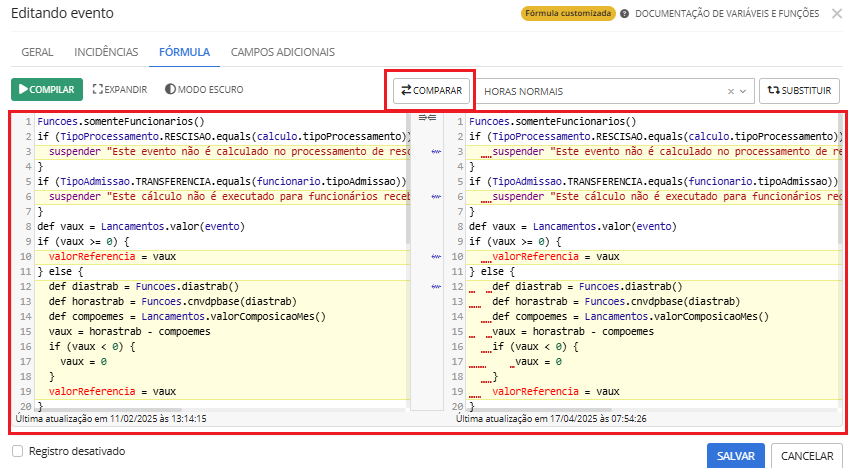Viewport: 857px width, 468px height.
Task: Click 'if (vaux < 0) {' in left editor
Action: point(92,347)
